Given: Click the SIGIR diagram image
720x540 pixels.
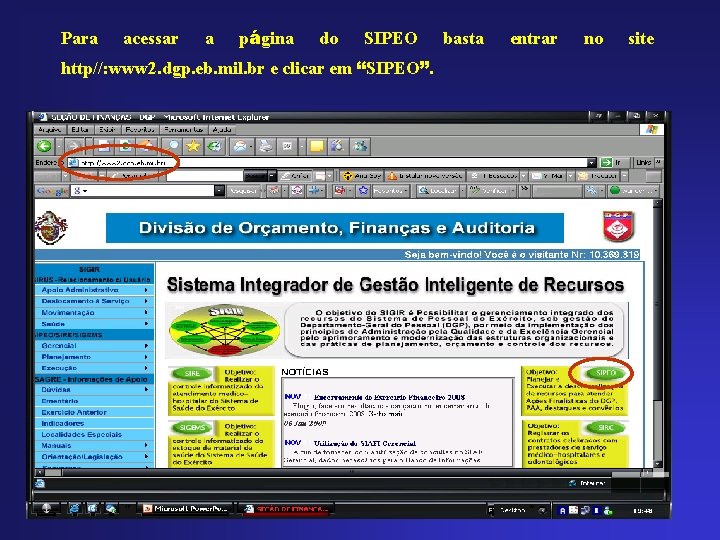Looking at the screenshot, I should (224, 330).
